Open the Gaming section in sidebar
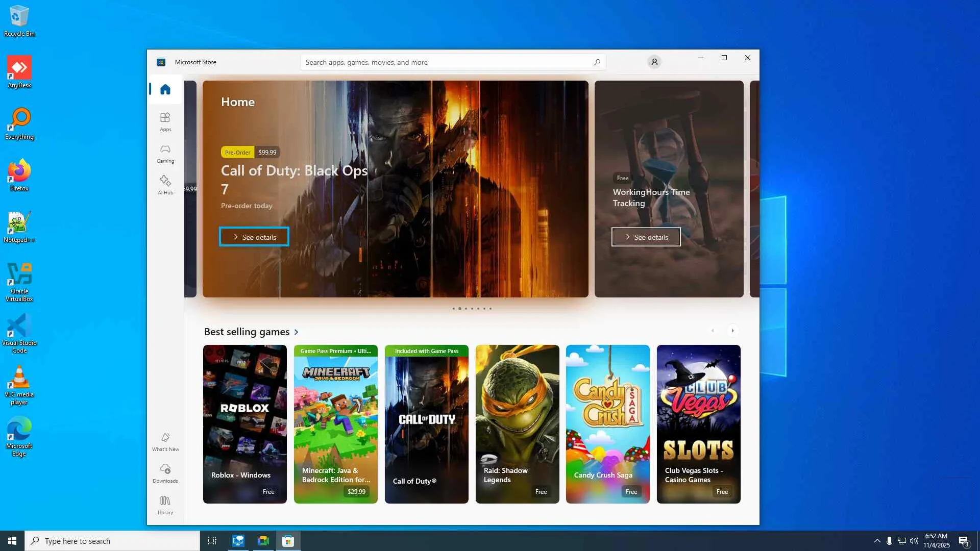The image size is (980, 551). point(165,153)
